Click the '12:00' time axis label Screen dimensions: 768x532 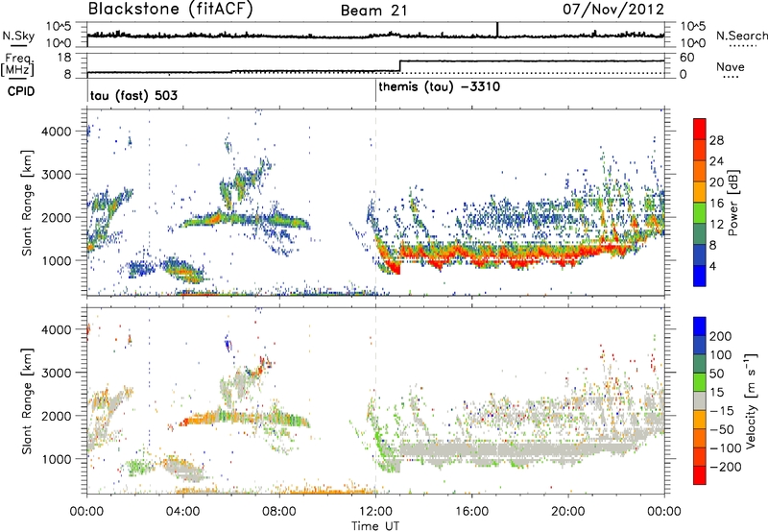(375, 512)
